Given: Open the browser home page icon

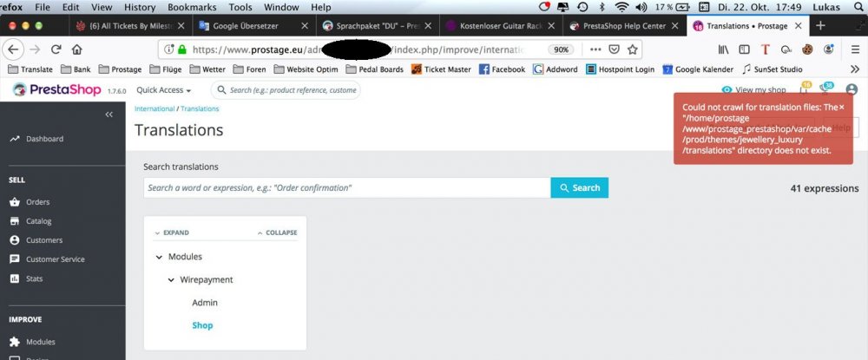Looking at the screenshot, I should tap(76, 49).
